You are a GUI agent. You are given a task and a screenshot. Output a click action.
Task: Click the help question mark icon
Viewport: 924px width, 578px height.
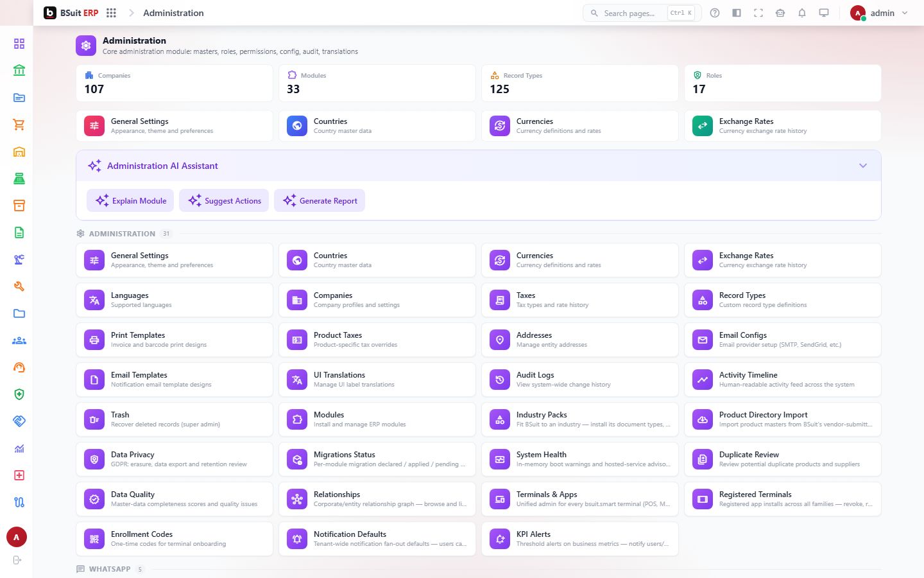(x=715, y=13)
